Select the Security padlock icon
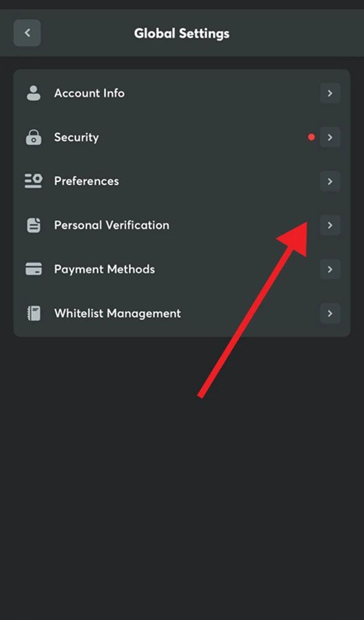 pyautogui.click(x=34, y=137)
